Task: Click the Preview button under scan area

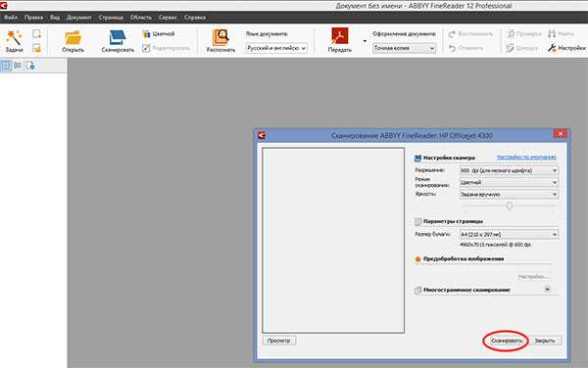Action: (279, 341)
